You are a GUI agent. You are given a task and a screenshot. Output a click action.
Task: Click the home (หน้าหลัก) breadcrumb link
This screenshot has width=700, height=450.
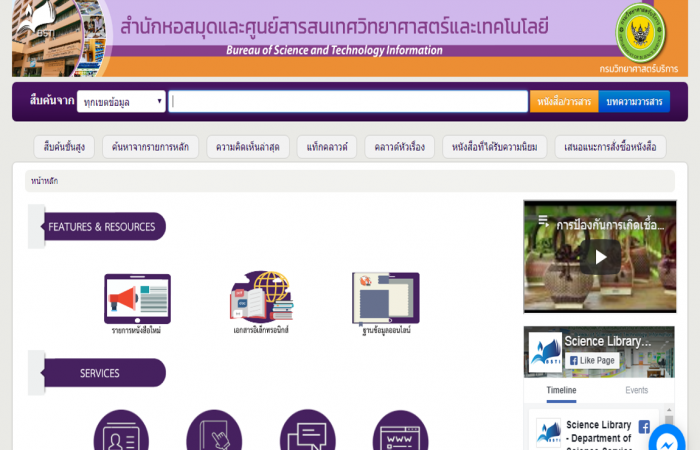pos(44,181)
